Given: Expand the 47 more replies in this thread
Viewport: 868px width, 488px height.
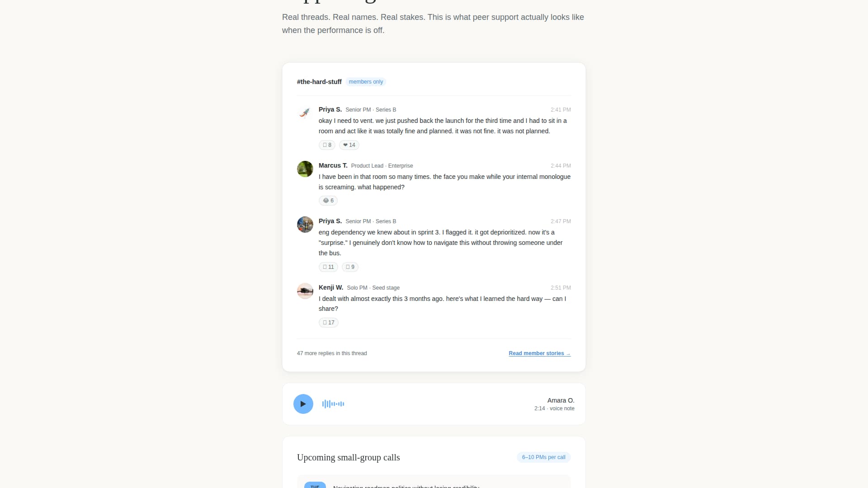Looking at the screenshot, I should (331, 353).
